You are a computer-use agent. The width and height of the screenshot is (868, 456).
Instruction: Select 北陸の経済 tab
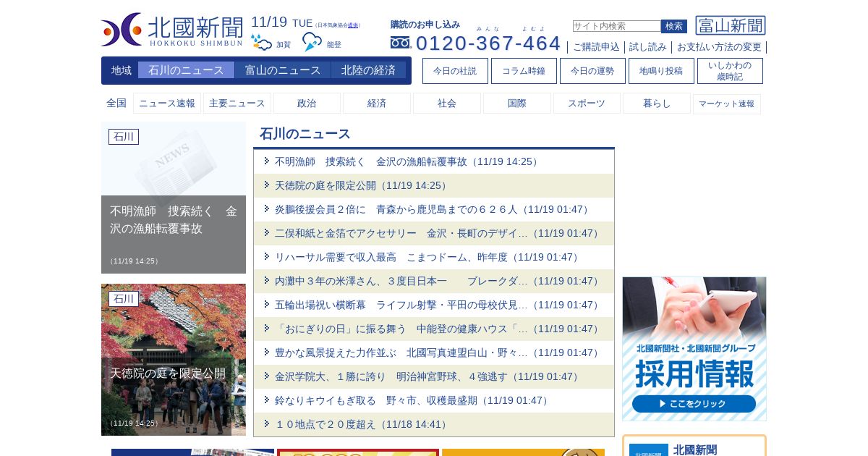pyautogui.click(x=368, y=70)
